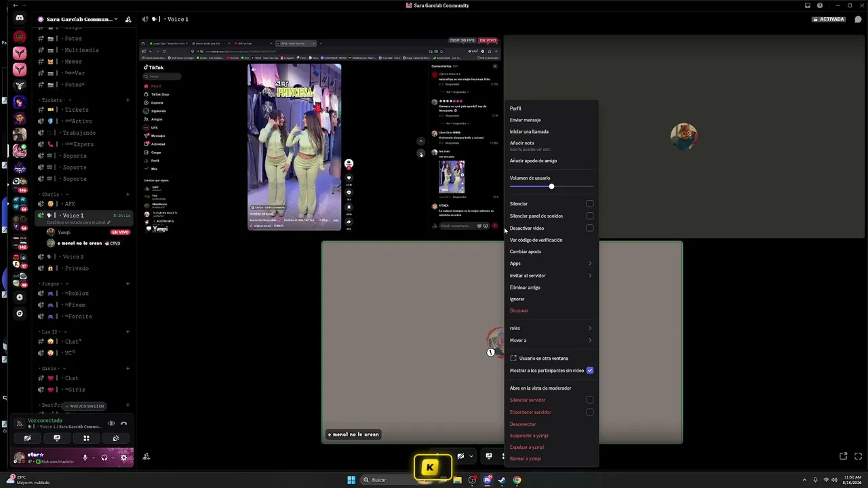Open microphone input options chevron

92,457
